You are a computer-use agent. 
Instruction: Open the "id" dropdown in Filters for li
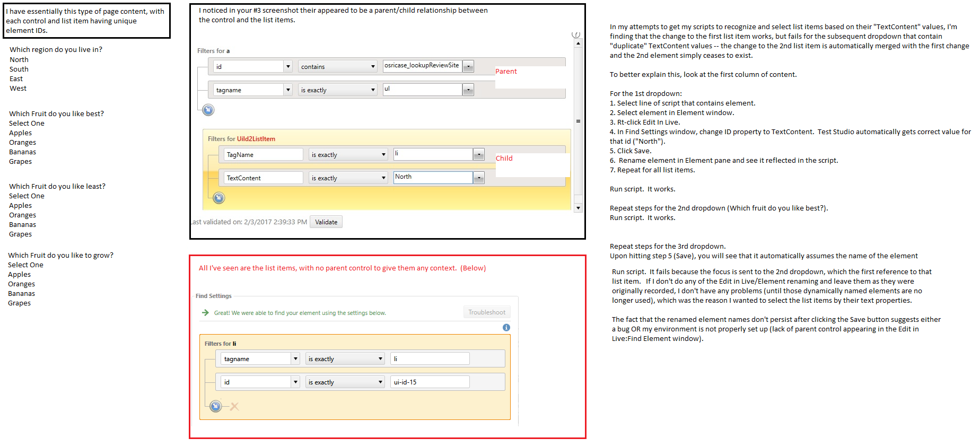(260, 382)
